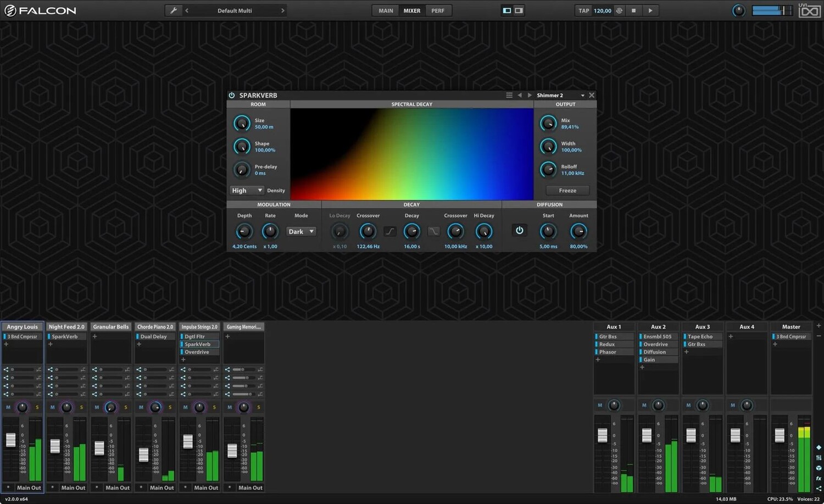
Task: Switch to the PERF view tab
Action: [x=438, y=10]
